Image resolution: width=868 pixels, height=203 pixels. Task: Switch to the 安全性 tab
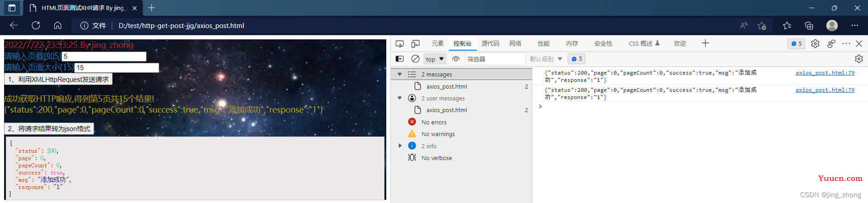tap(603, 43)
